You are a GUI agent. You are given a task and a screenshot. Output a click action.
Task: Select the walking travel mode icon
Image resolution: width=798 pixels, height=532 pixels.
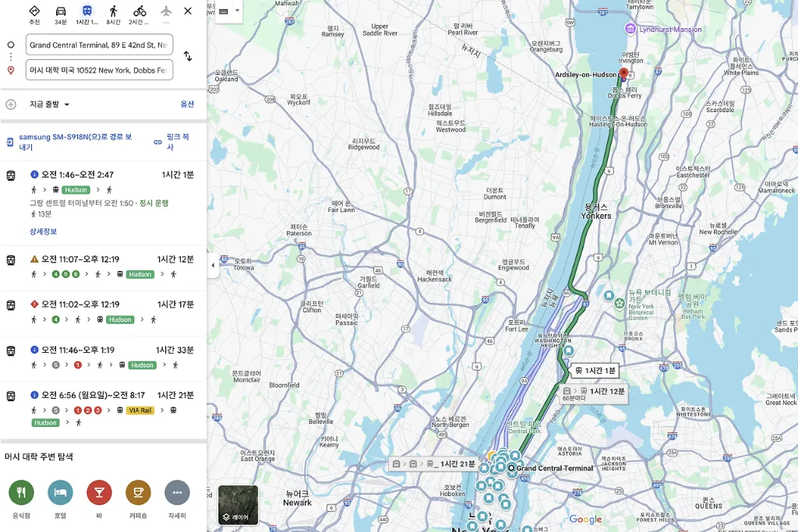114,12
